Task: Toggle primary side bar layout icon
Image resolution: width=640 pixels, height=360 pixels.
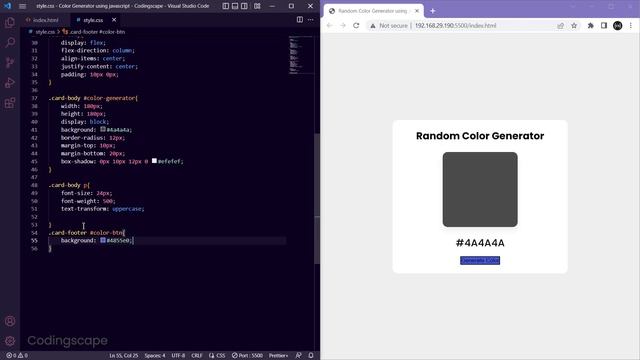Action: (x=226, y=6)
